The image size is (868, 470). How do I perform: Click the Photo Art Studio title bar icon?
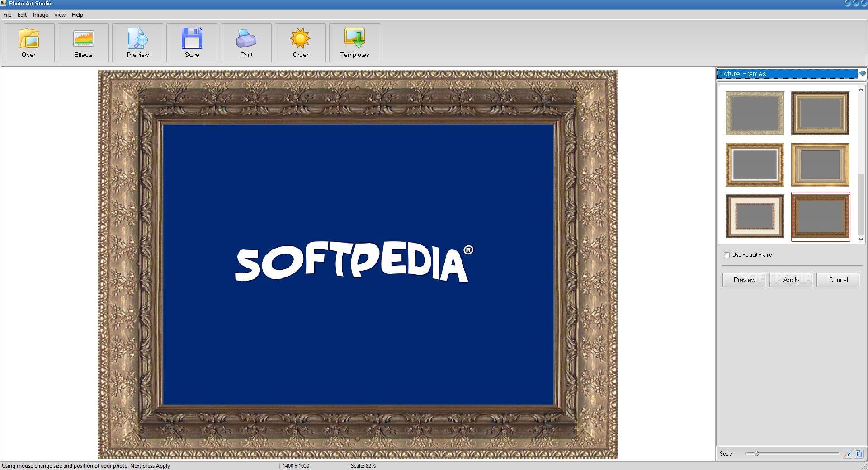[x=4, y=3]
